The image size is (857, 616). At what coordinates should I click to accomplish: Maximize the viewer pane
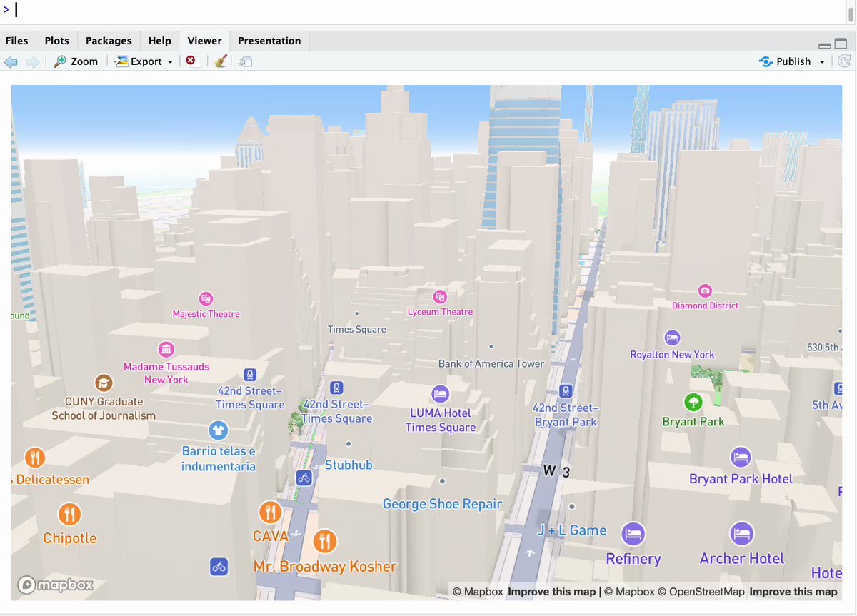click(x=841, y=44)
